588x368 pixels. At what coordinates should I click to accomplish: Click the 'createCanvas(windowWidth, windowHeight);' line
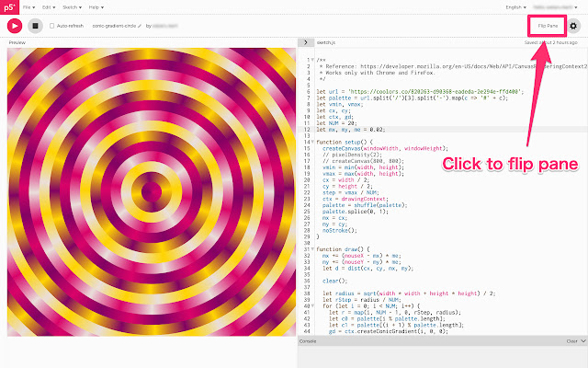pos(385,148)
